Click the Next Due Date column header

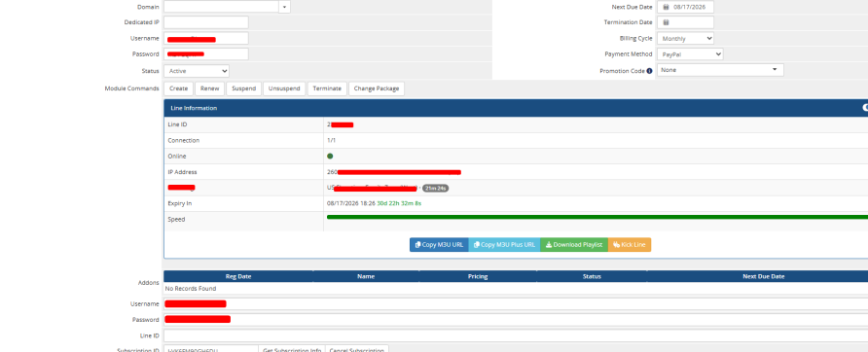[x=763, y=276]
